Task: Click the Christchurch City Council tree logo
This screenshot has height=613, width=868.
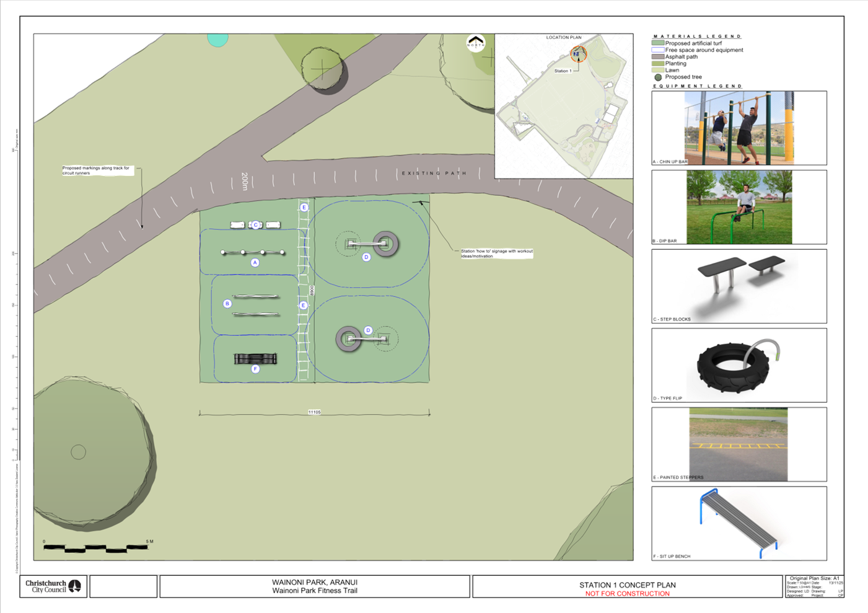Action: 74,586
